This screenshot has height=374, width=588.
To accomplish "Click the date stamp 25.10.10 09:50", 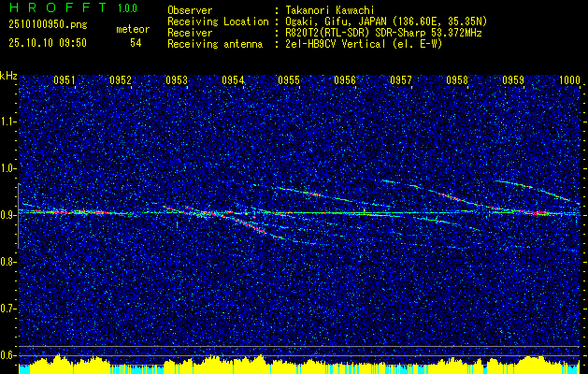I will (48, 43).
